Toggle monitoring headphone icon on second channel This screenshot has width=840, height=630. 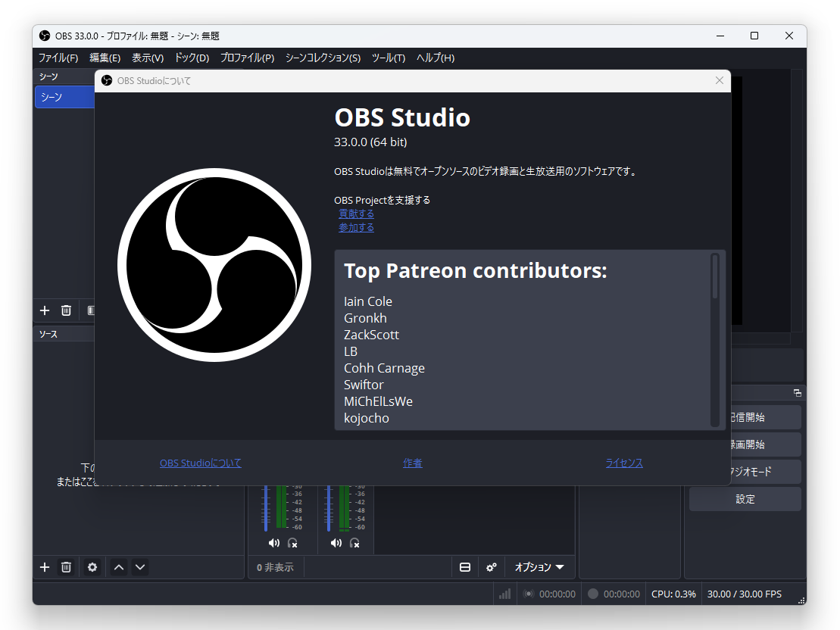point(354,543)
